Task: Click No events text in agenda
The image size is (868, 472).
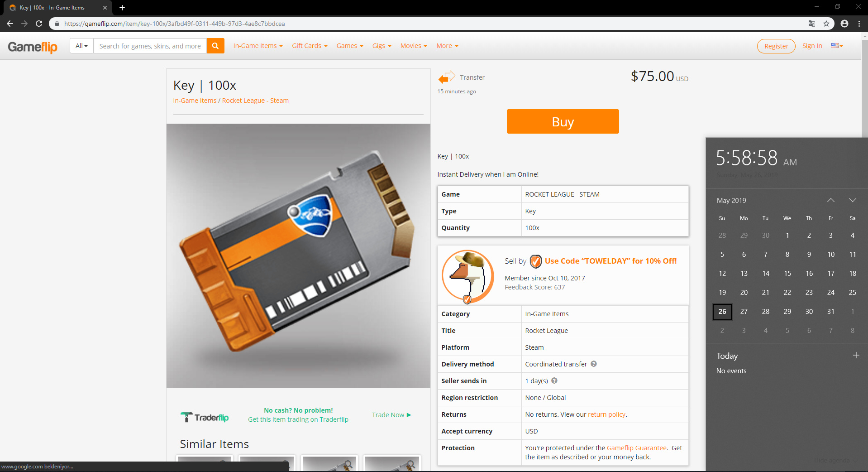Action: click(731, 371)
